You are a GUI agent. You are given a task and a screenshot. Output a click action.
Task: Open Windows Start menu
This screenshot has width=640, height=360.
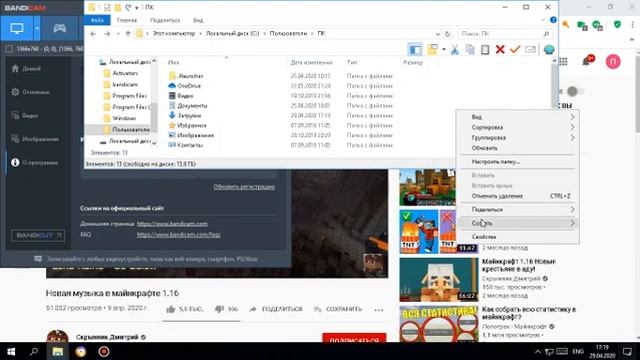(11, 351)
